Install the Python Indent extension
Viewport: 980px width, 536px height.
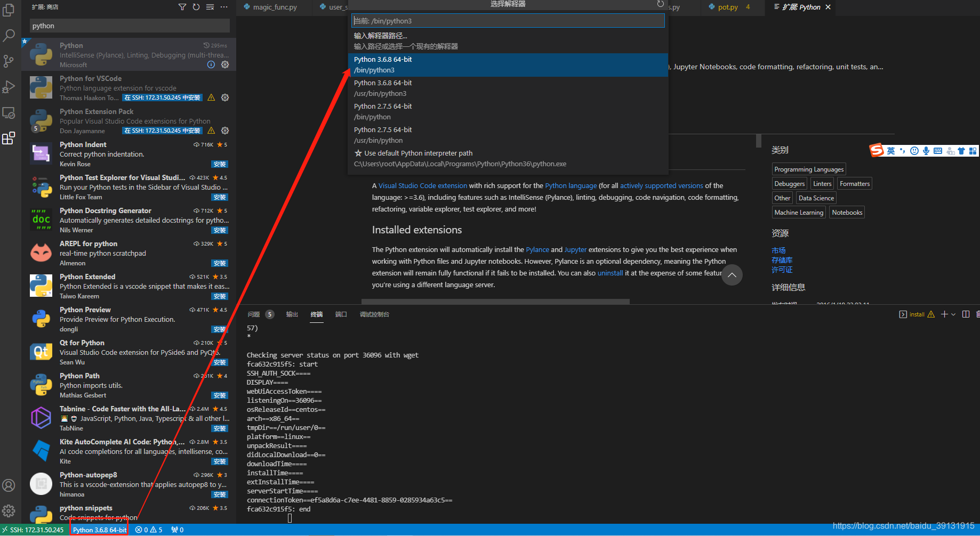coord(220,164)
